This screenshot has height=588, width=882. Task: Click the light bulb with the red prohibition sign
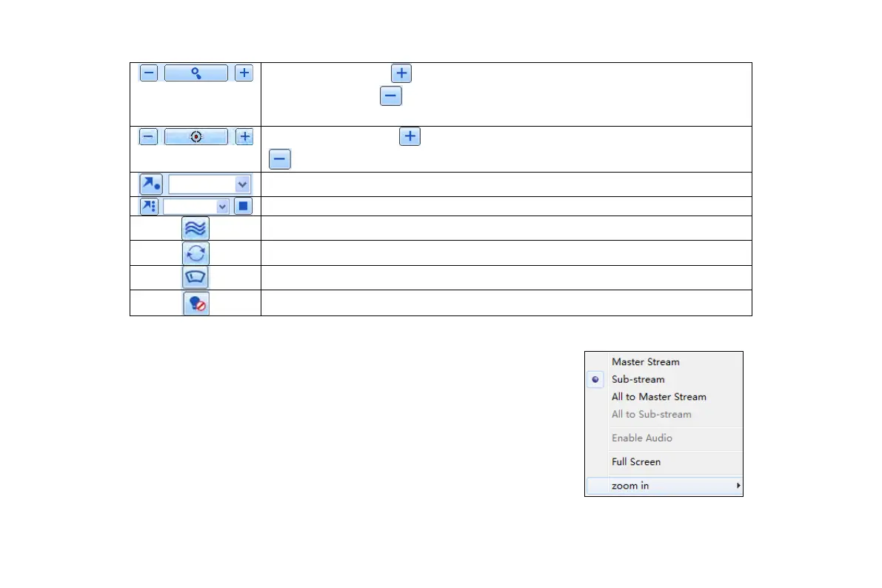[x=196, y=304]
